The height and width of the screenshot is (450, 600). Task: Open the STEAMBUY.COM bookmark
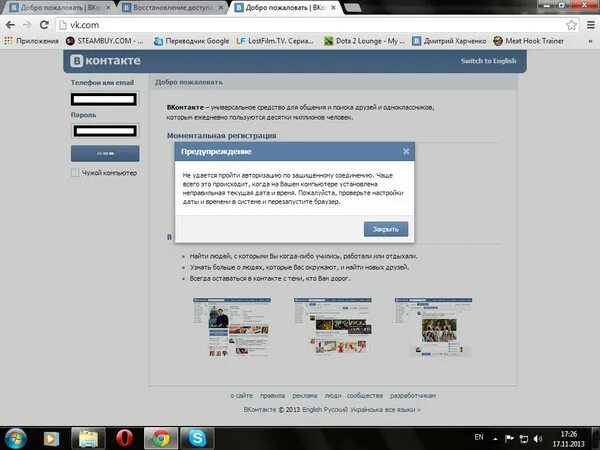[105, 41]
